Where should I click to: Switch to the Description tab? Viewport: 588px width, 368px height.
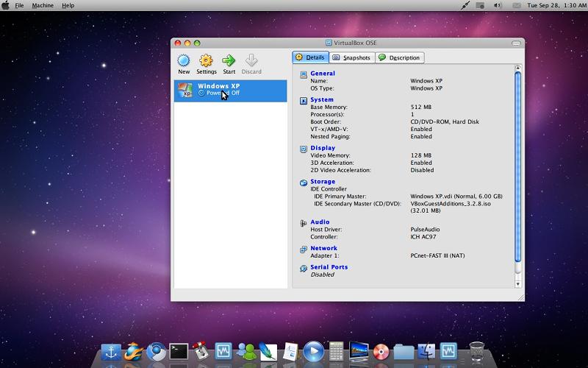point(399,57)
